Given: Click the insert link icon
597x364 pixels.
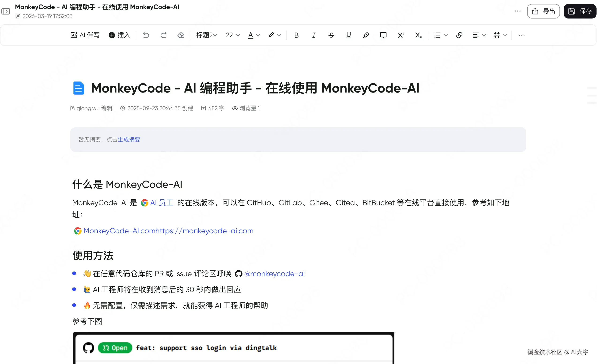Looking at the screenshot, I should pyautogui.click(x=459, y=35).
